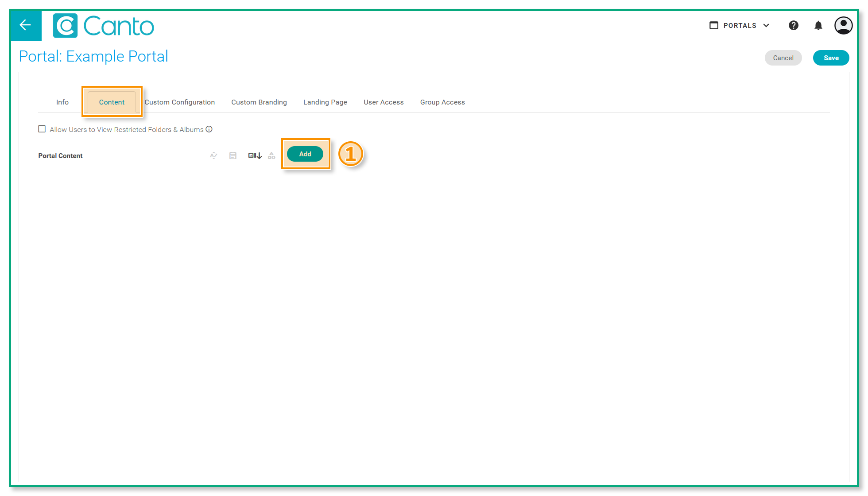
Task: Click the A-Z alphabetical sort icon
Action: (214, 155)
